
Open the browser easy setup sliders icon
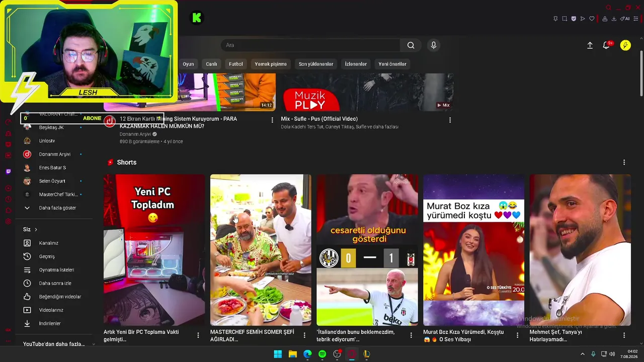point(635,19)
